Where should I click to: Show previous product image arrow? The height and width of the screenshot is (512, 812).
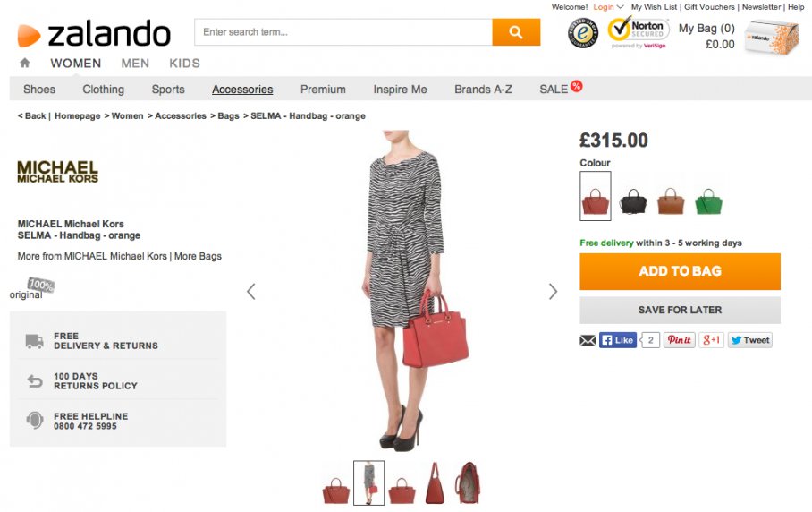point(250,291)
